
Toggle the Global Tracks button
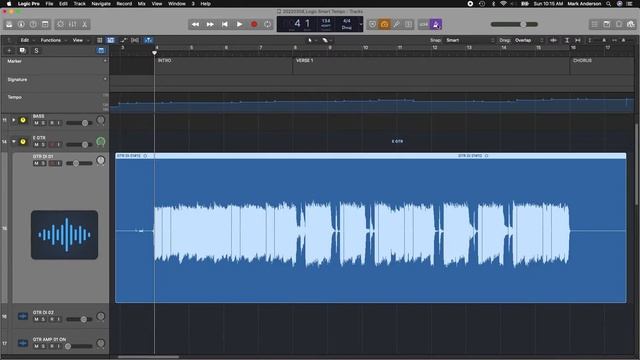[101, 51]
